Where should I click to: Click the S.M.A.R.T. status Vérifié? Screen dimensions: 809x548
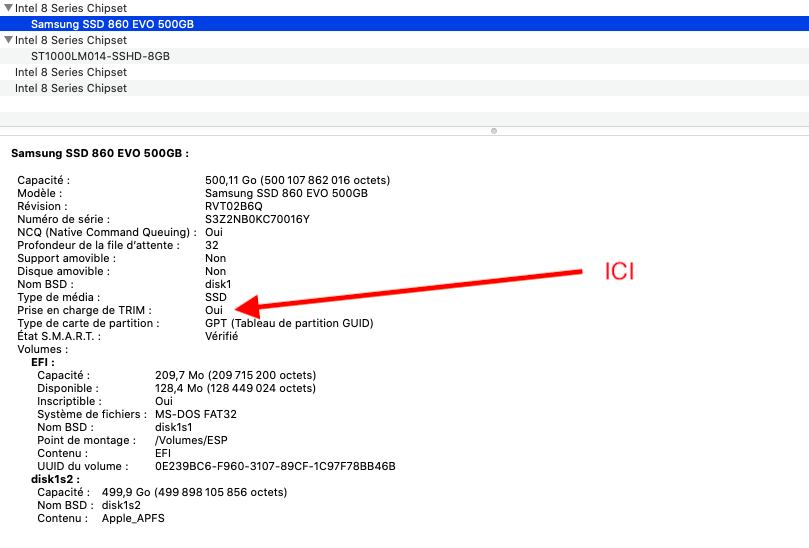pos(221,336)
